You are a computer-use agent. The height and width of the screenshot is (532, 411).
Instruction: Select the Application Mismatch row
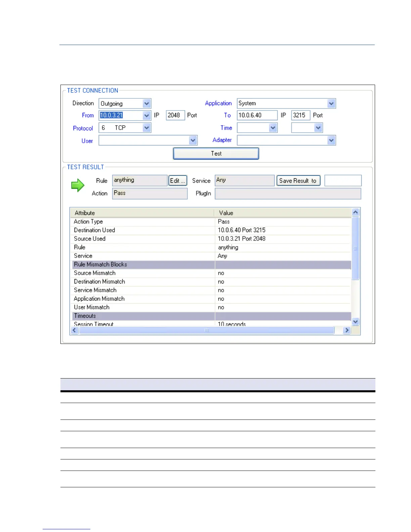[x=211, y=299]
